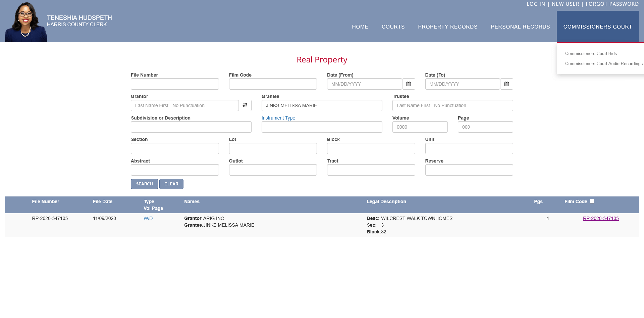The height and width of the screenshot is (318, 644).
Task: Click the SEARCH button
Action: pos(144,184)
